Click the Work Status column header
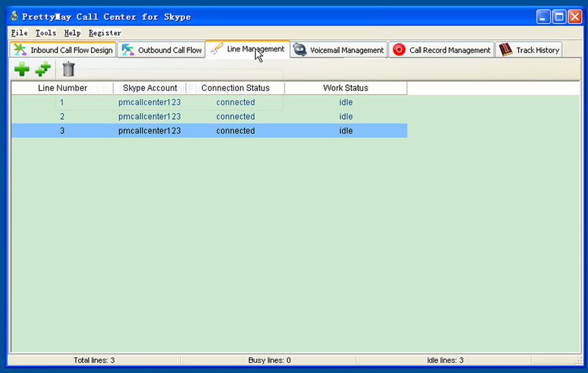Screen dimensions: 588x373 345,88
